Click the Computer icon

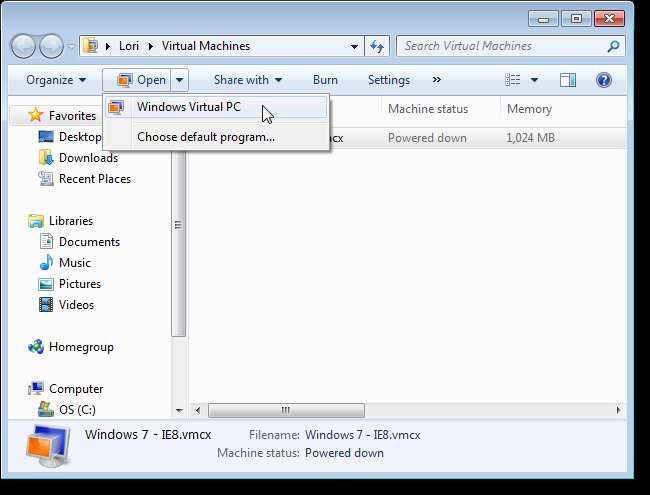click(36, 388)
